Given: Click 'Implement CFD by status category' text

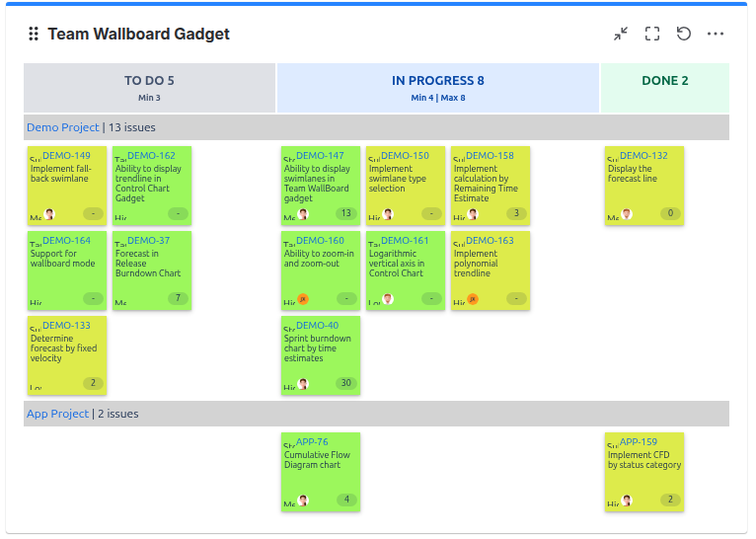Looking at the screenshot, I should pos(644,460).
